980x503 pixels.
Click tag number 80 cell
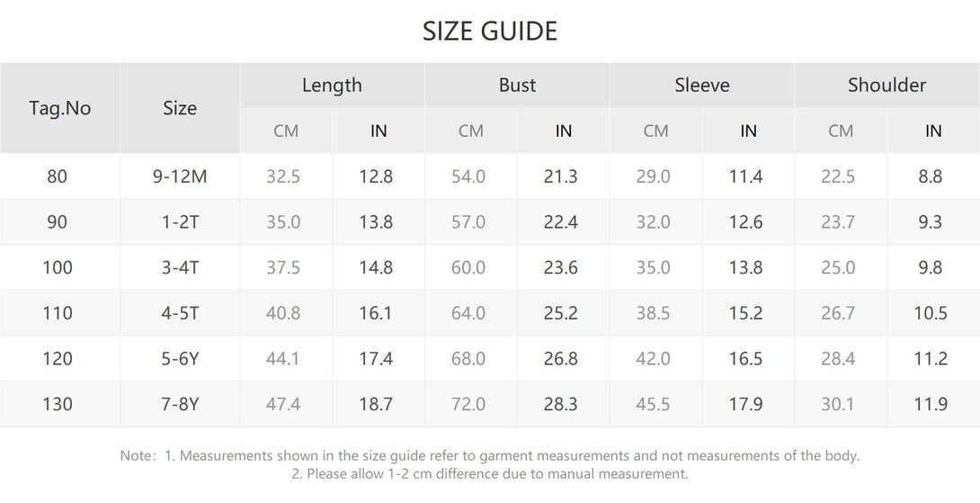tap(58, 176)
